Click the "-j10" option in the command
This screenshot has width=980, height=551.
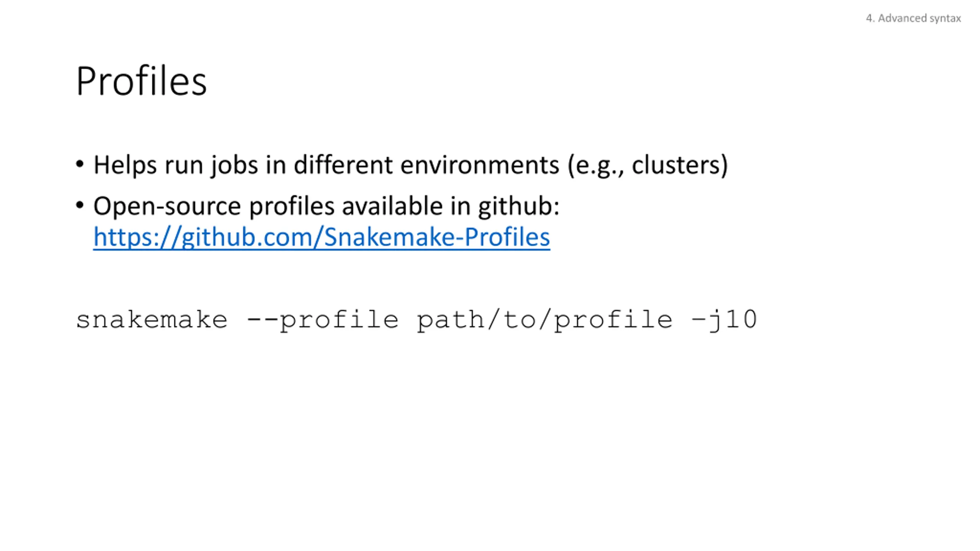click(x=724, y=320)
